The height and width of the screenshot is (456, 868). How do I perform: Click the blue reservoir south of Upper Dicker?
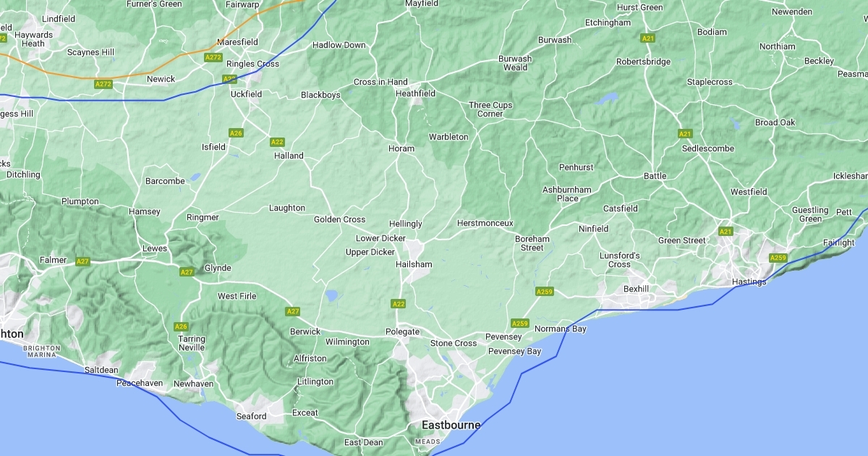click(x=331, y=295)
